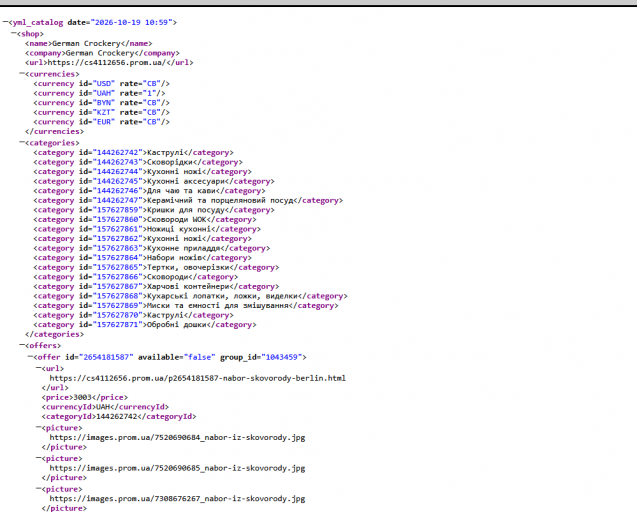Click the date value 2026-10-19 10:59

[132, 22]
